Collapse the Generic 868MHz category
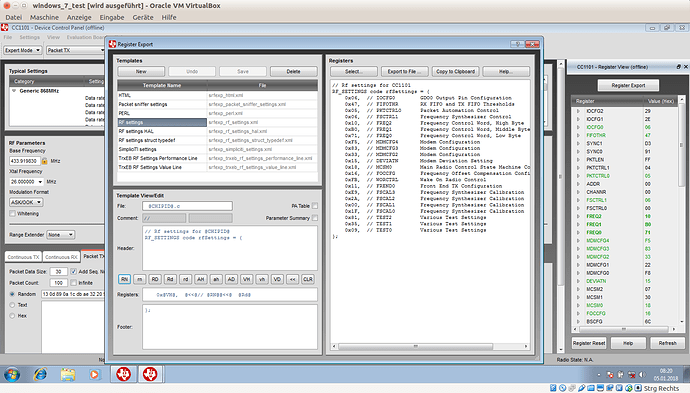The width and height of the screenshot is (690, 393). 14,91
